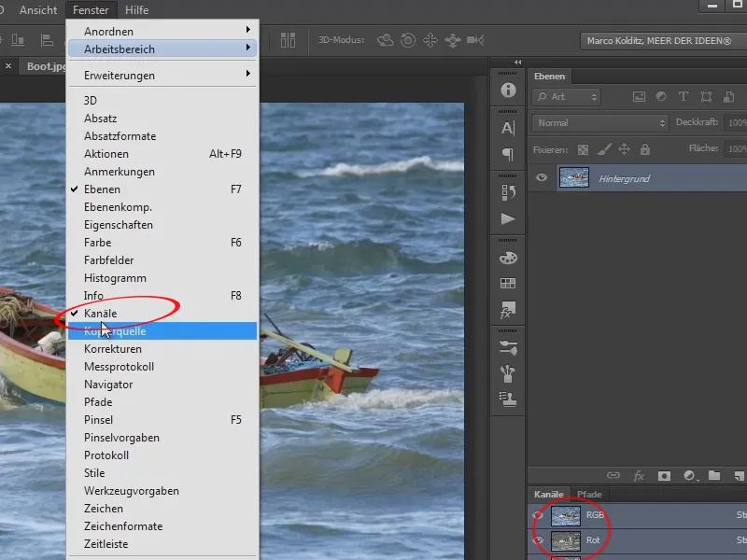Click 3D rotate mode icon
Screen dimensions: 747x560
[386, 40]
